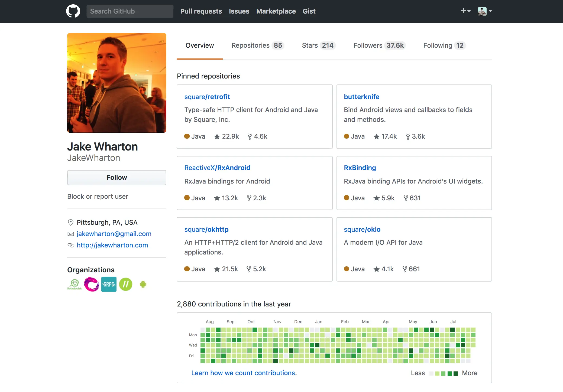Screen dimensions: 563x392
Task: Click butterknife stargazers star icon
Action: click(376, 136)
